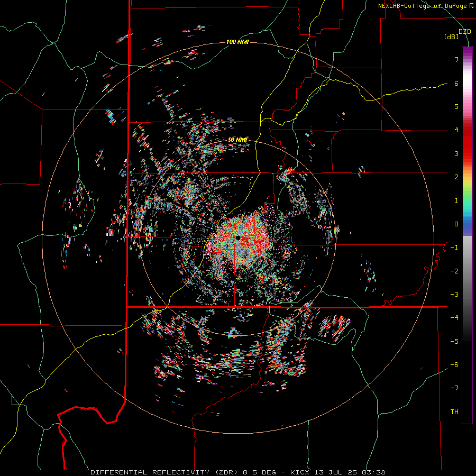Click the -1 value on color scale
The width and height of the screenshot is (476, 476).
tap(454, 248)
